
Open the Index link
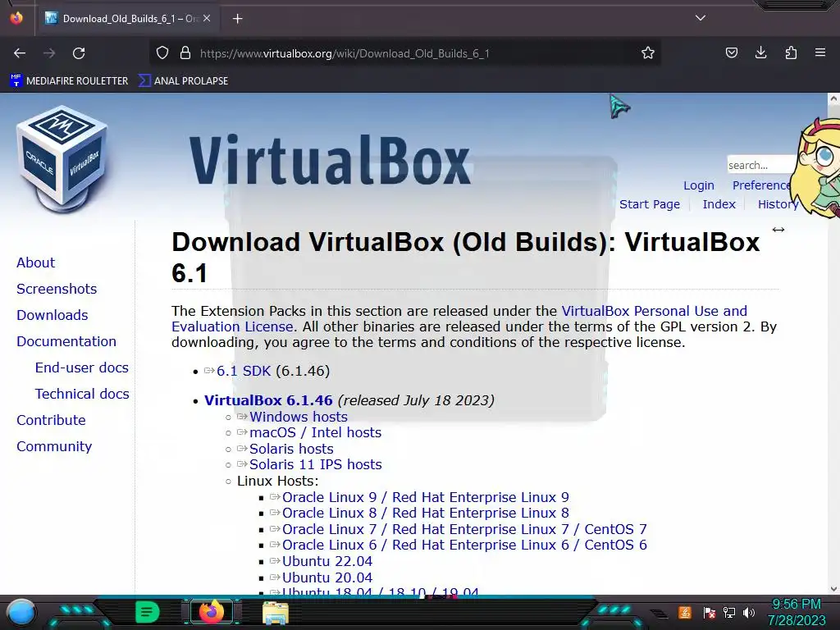(719, 204)
